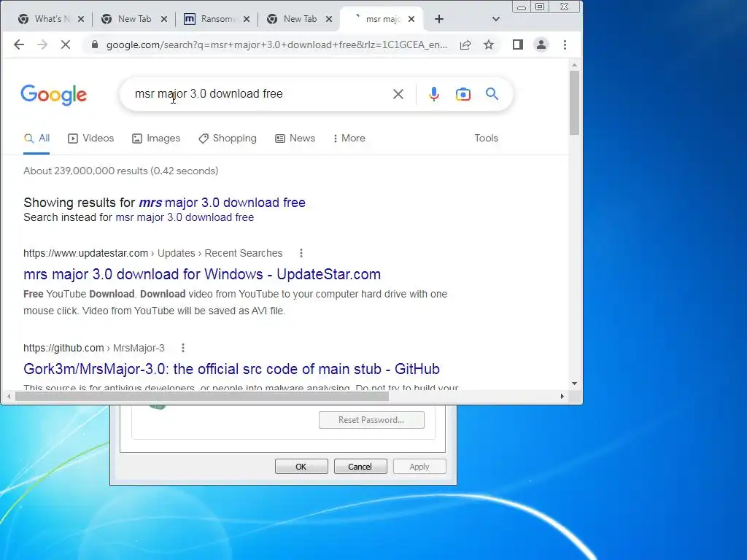The image size is (747, 560).
Task: Open the GitHub result options dots
Action: pos(183,348)
